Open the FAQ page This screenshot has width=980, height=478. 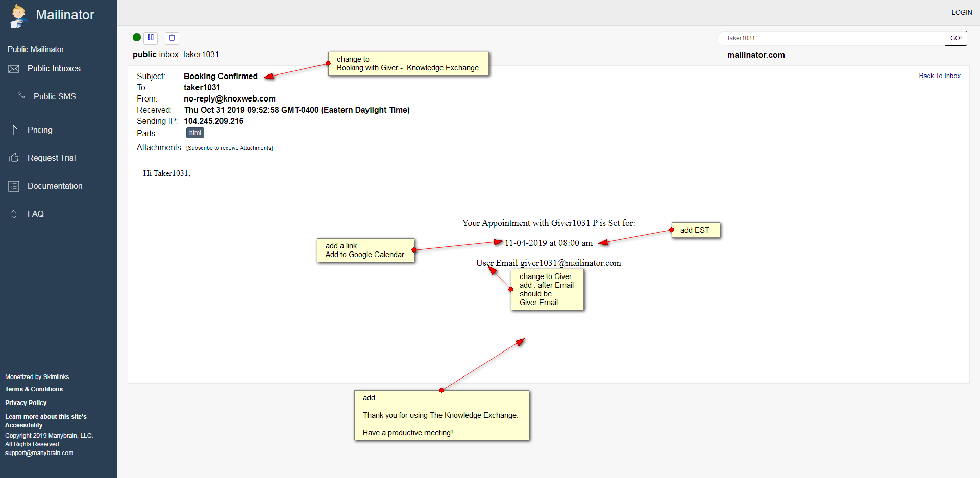click(x=36, y=214)
